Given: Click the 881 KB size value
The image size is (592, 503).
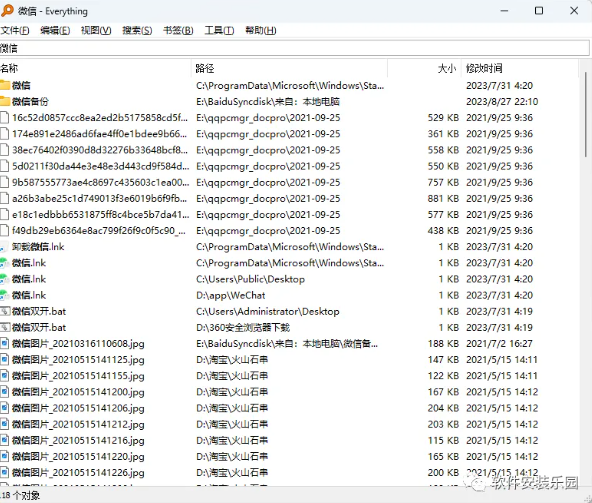Looking at the screenshot, I should click(443, 199).
